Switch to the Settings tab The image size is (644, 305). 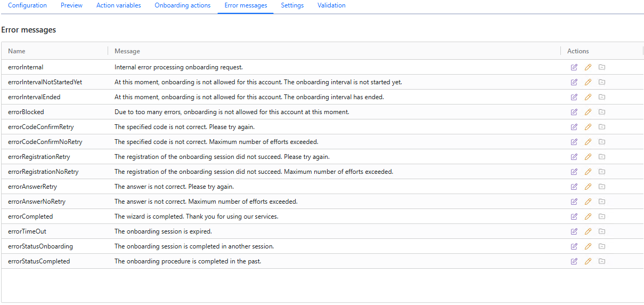(x=292, y=5)
